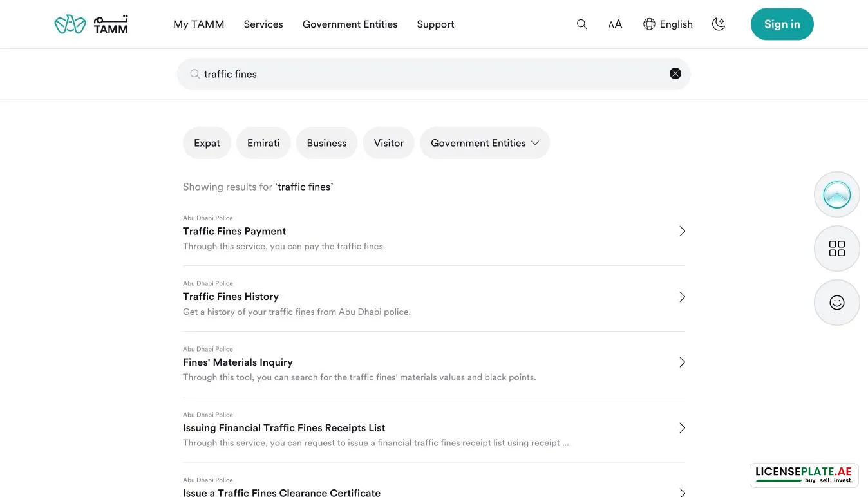Filter results by Expat
868x497 pixels.
pyautogui.click(x=207, y=143)
